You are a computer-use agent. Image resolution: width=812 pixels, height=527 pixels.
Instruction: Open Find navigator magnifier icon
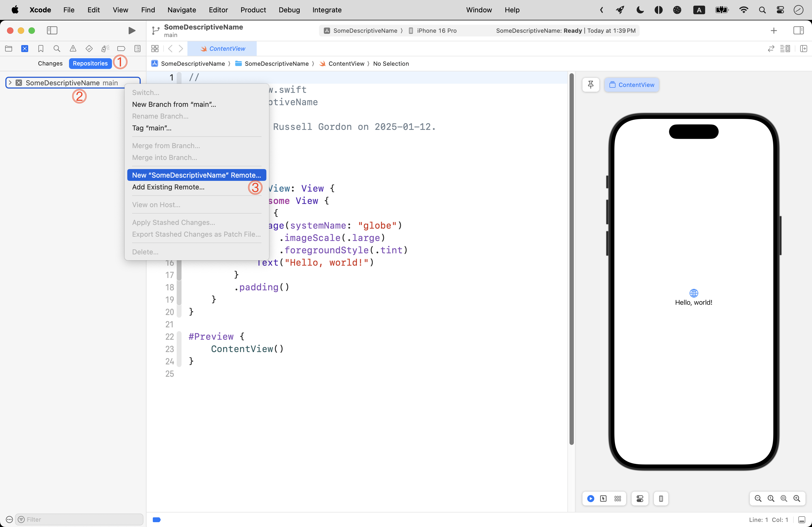(x=57, y=49)
